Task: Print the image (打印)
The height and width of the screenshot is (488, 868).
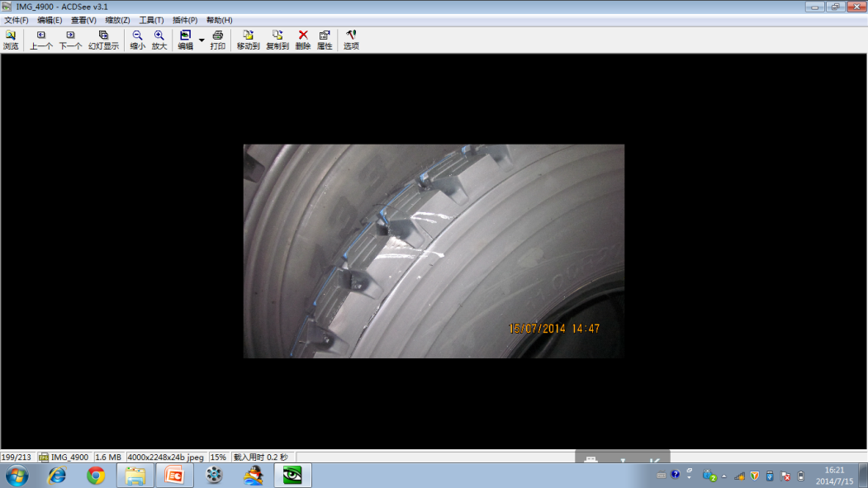Action: point(217,40)
